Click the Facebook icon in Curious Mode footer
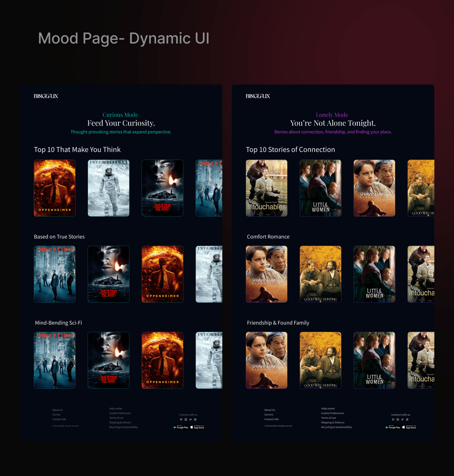Screen dimensions: 454x476 [x=181, y=420]
